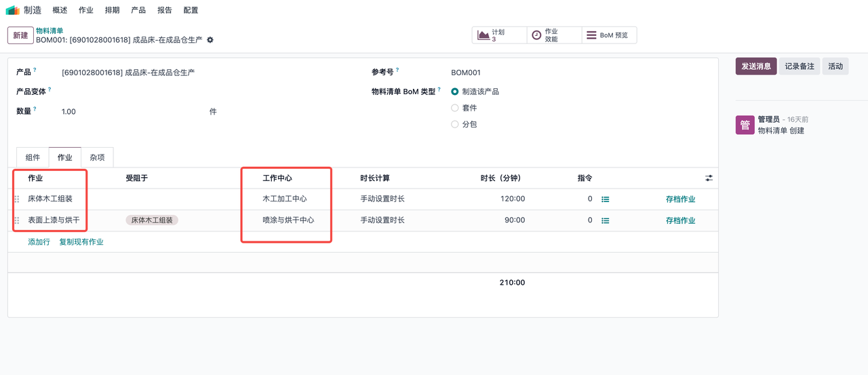Click the 物料清单 创建 log message

click(x=781, y=130)
